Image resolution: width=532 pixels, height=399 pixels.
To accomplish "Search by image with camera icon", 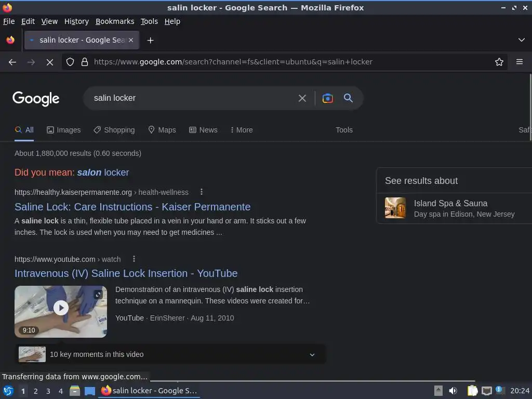I will point(327,98).
